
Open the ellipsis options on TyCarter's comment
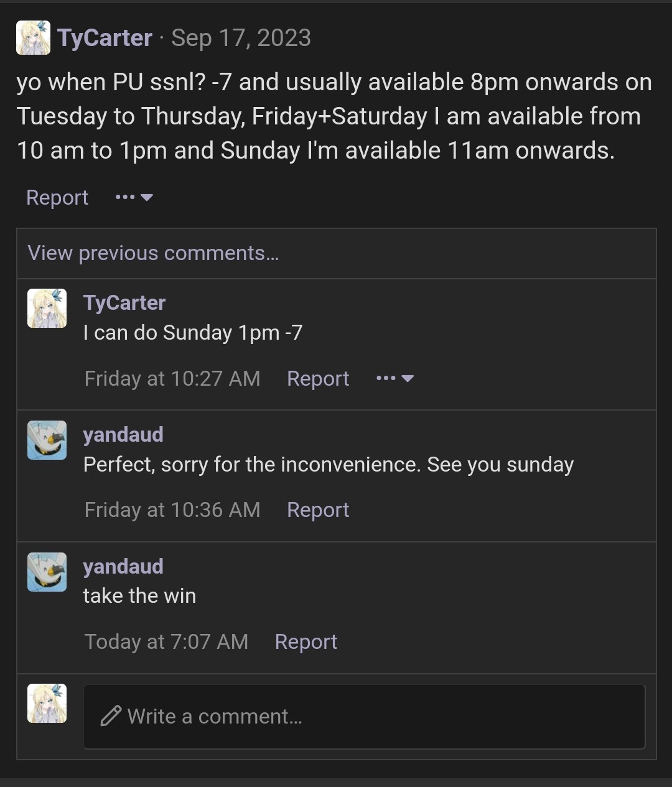[x=386, y=378]
